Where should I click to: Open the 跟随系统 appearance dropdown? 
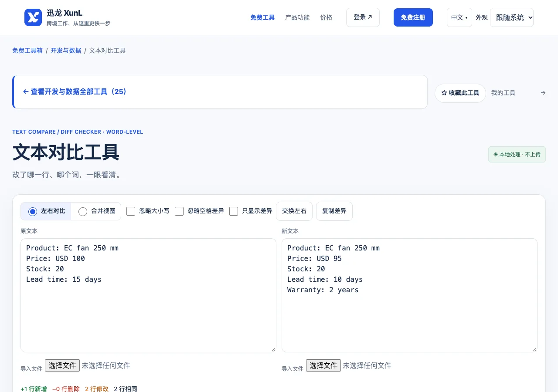[512, 17]
